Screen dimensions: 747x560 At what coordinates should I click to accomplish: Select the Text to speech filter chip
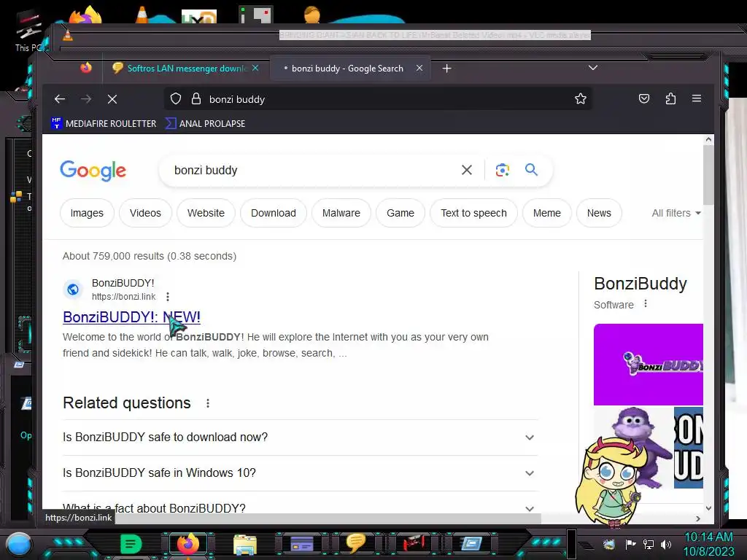coord(473,213)
